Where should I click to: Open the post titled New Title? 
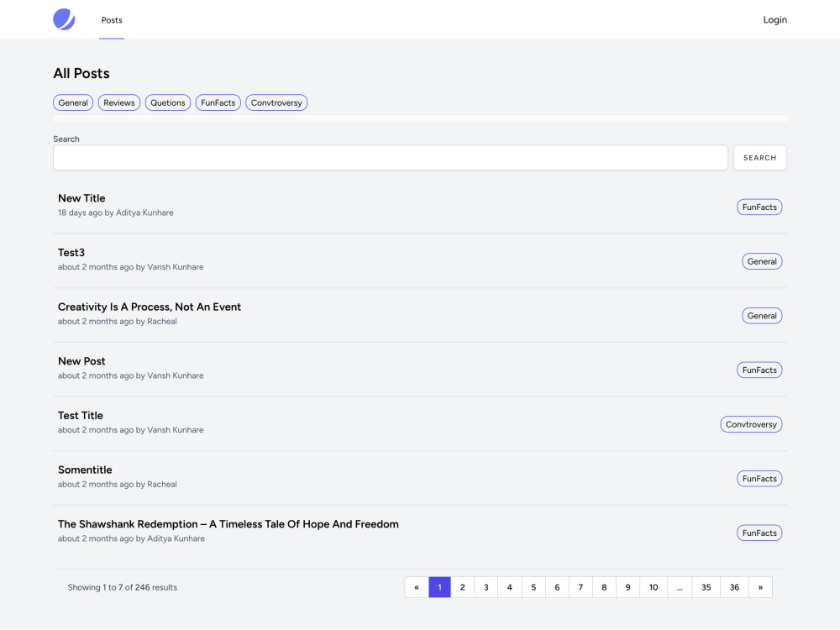81,198
